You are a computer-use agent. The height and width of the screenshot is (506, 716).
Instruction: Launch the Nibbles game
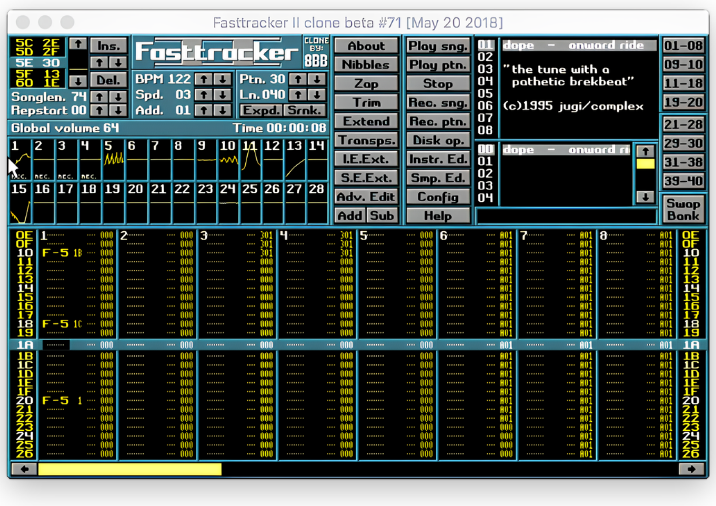point(366,65)
